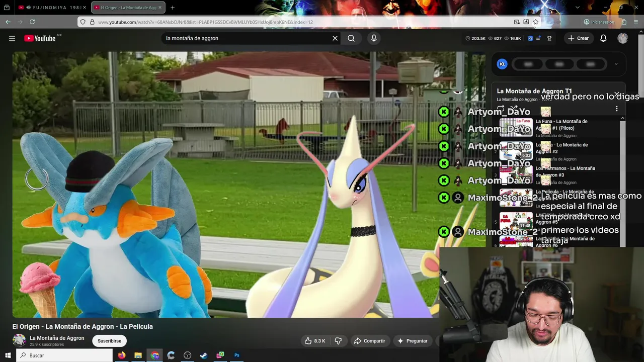Like the video (8.3 K)
Screen dimensions: 644x362
pos(315,341)
